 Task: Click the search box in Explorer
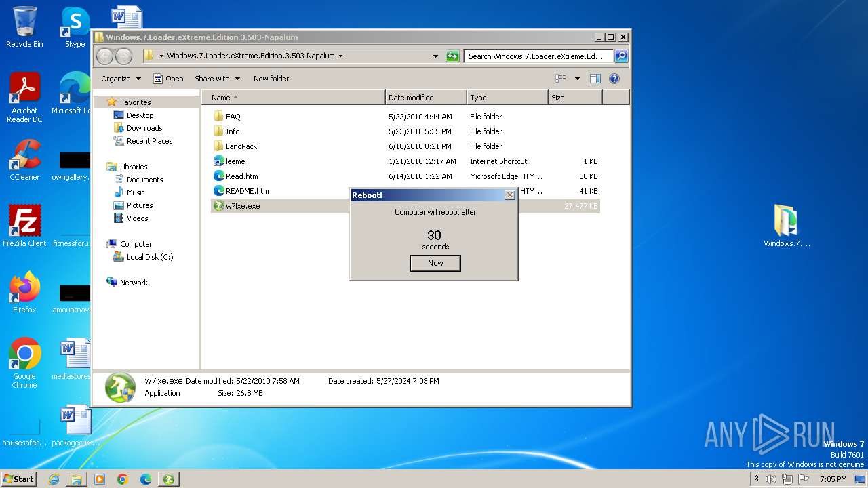coord(537,56)
